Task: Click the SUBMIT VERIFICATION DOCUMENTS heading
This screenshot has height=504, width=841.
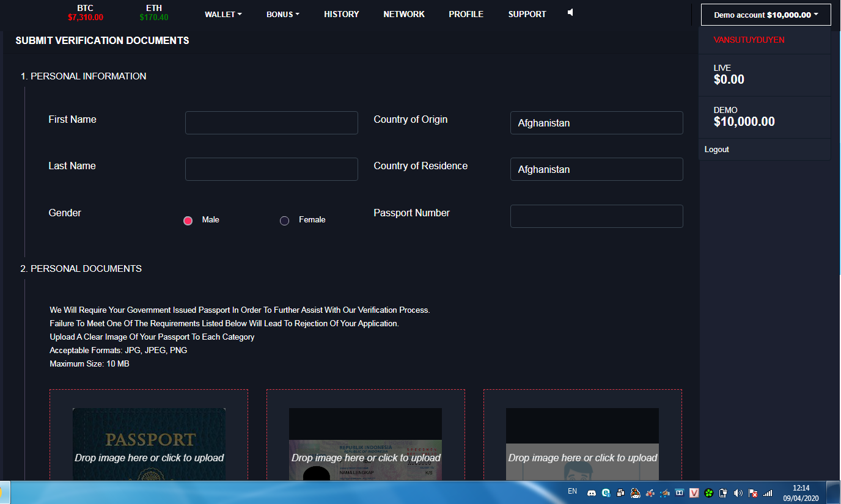Action: point(102,41)
